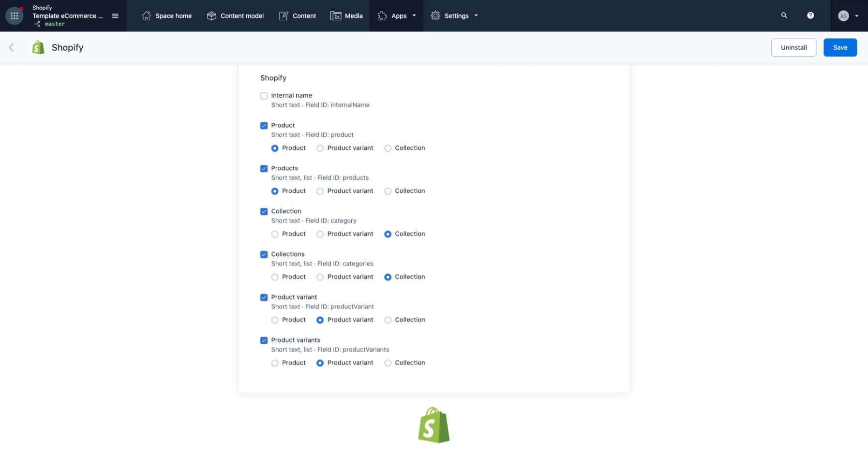Select Product variant radio for Collection field
Image resolution: width=868 pixels, height=457 pixels.
pos(320,234)
